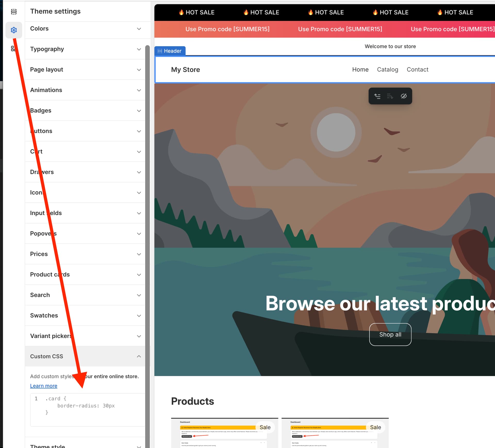Click inside the Custom CSS code editor
The image size is (495, 448).
point(88,409)
